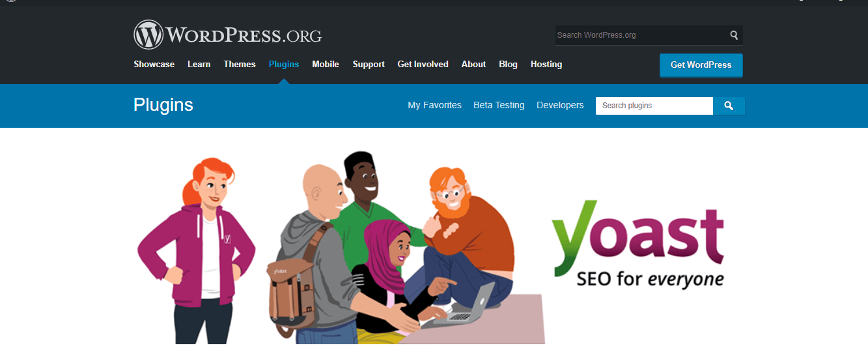Viewport: 868px width, 354px height.
Task: Click the Yoast SEO for everyone logo
Action: coord(637,244)
